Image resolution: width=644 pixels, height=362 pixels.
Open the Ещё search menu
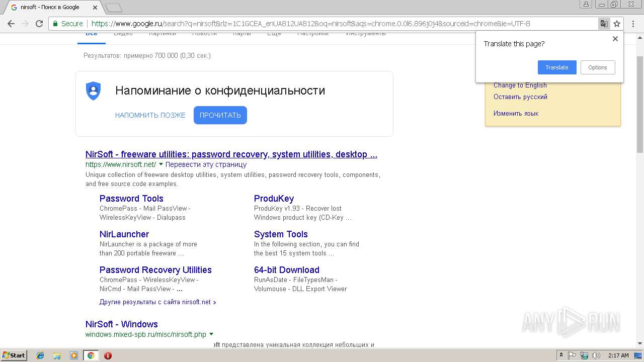274,34
